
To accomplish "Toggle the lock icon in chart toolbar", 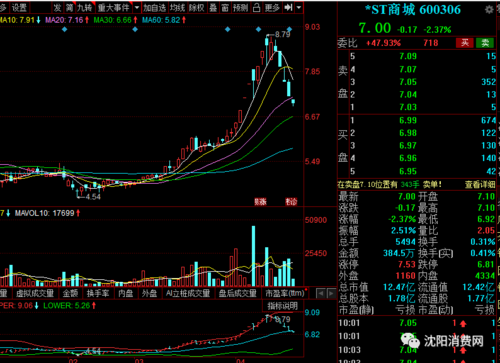I will point(256,7).
